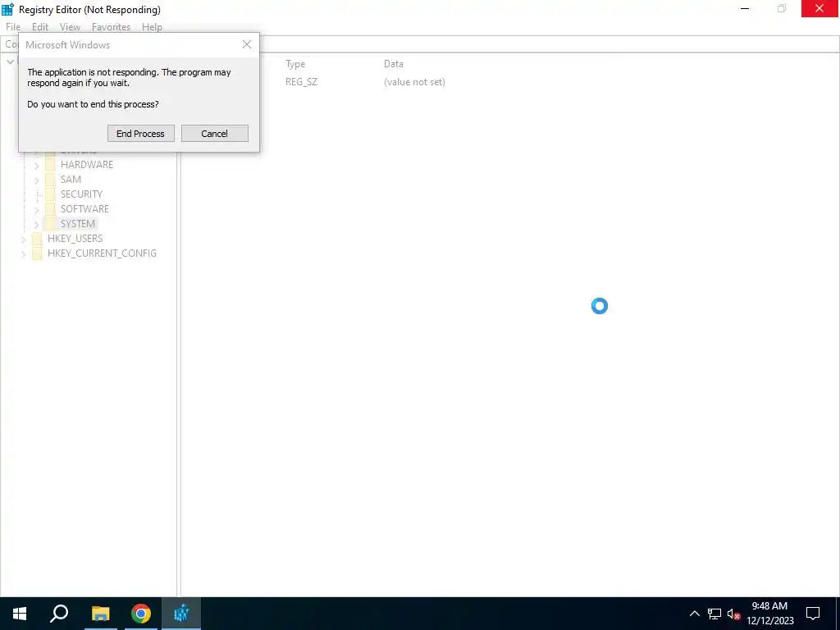Open the View menu
This screenshot has height=630, width=840.
point(70,27)
